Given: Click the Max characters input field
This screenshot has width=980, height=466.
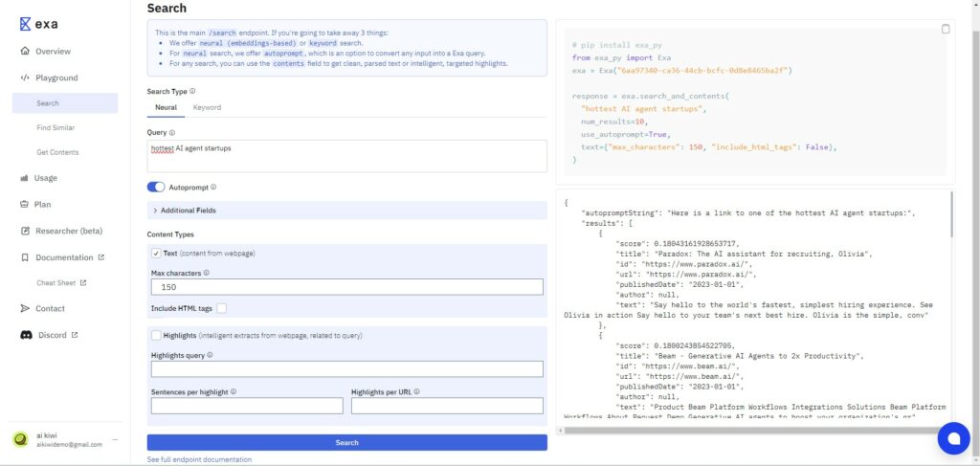Looking at the screenshot, I should pos(346,287).
